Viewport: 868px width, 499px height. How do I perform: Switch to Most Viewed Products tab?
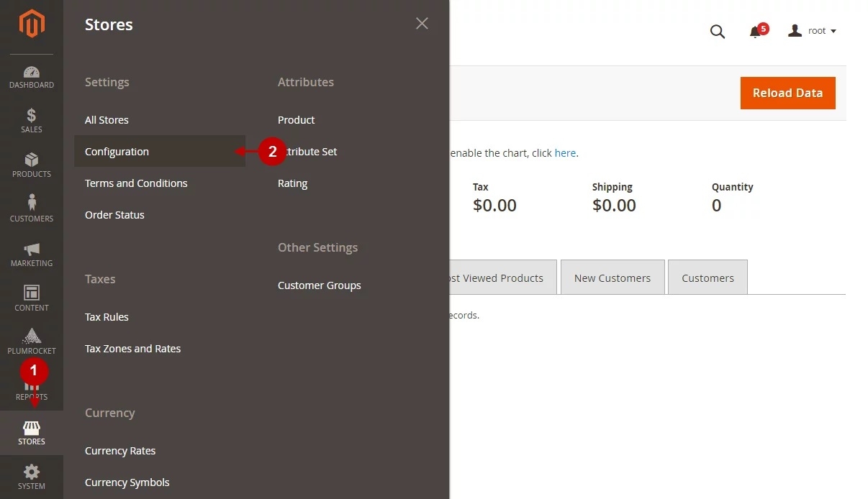502,278
